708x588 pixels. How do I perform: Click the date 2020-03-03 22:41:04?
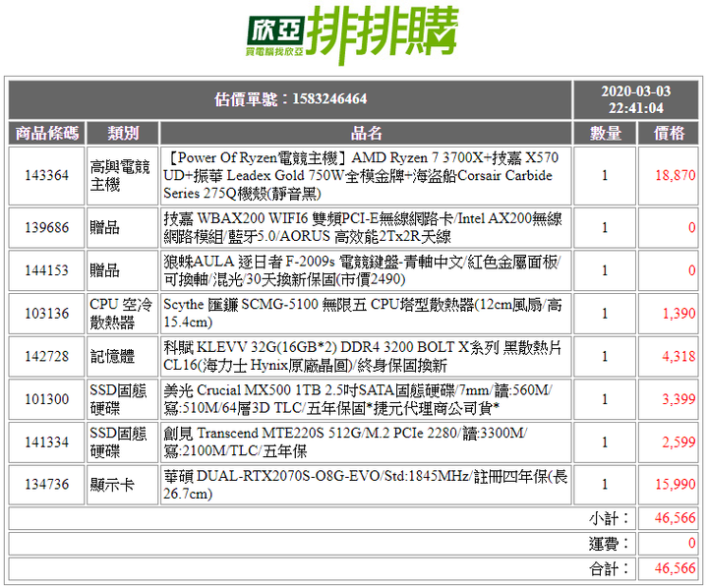(x=636, y=99)
